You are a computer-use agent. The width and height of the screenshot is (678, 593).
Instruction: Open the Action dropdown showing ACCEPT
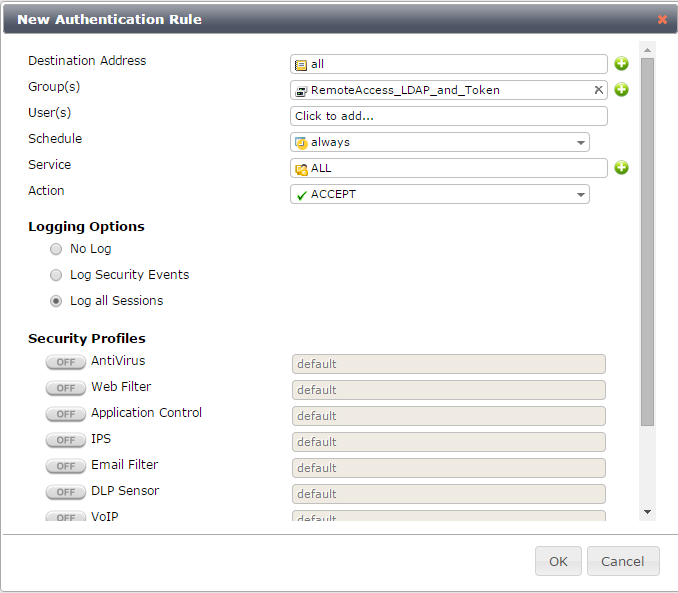pos(440,194)
